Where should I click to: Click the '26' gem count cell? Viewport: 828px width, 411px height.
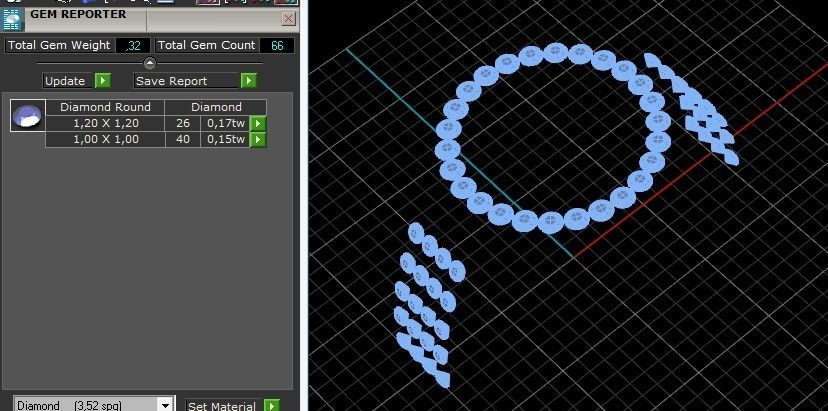pos(183,124)
